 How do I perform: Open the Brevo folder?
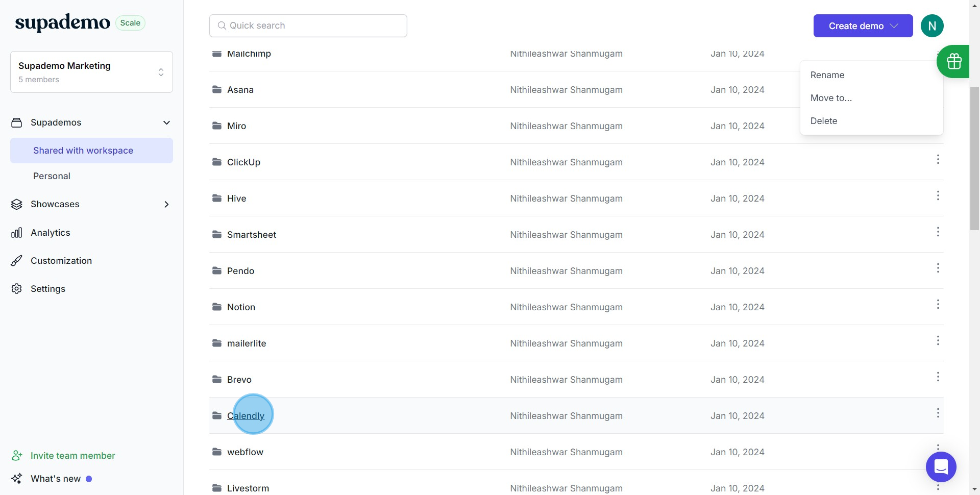[x=239, y=380]
